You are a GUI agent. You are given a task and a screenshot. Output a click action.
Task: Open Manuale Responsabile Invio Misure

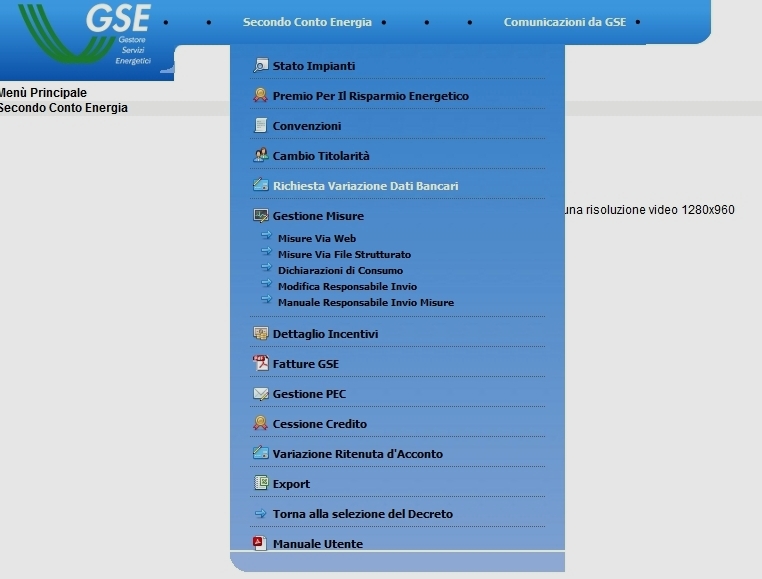click(365, 303)
